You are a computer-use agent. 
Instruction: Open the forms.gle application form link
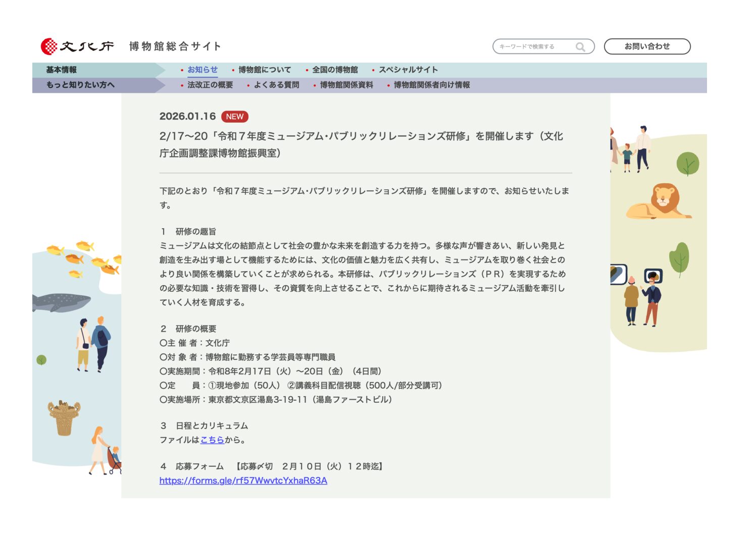(243, 480)
